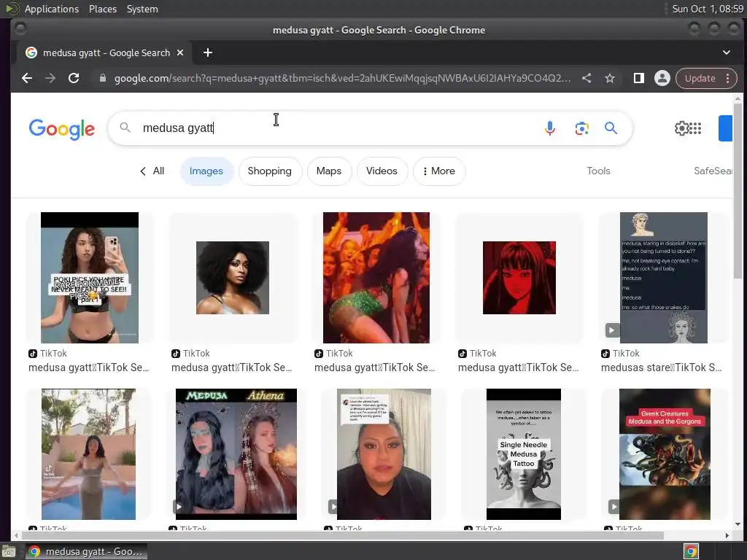
Task: Open the Applications menu in top panel
Action: (52, 9)
